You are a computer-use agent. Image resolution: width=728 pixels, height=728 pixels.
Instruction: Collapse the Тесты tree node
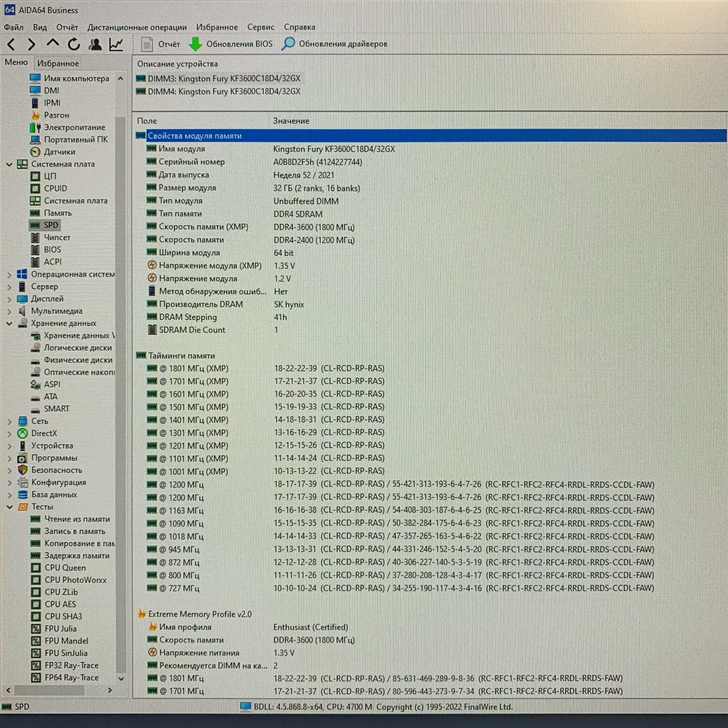tap(9, 507)
